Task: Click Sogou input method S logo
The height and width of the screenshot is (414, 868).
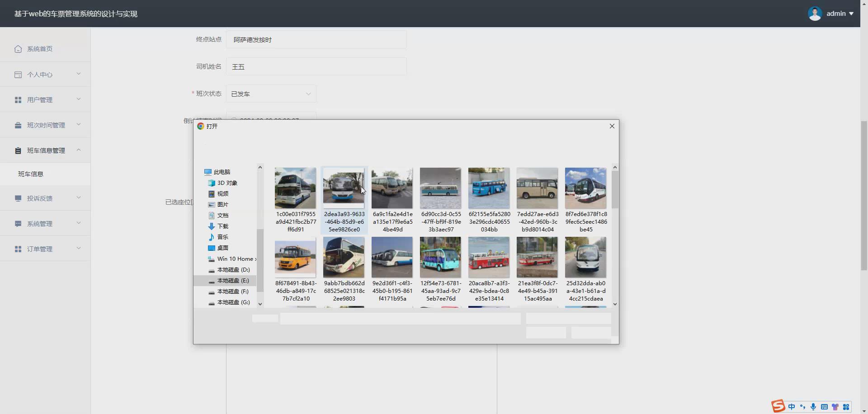Action: click(778, 406)
